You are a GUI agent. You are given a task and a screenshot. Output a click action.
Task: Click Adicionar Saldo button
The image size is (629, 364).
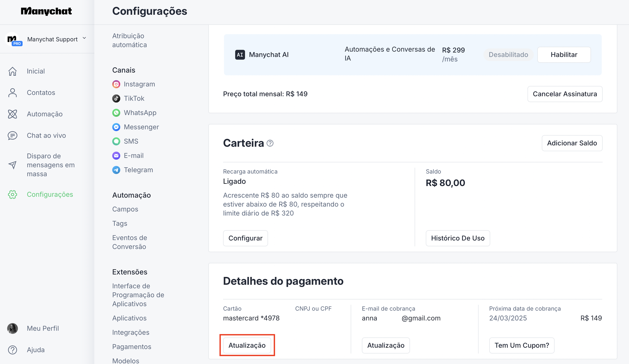coord(572,143)
